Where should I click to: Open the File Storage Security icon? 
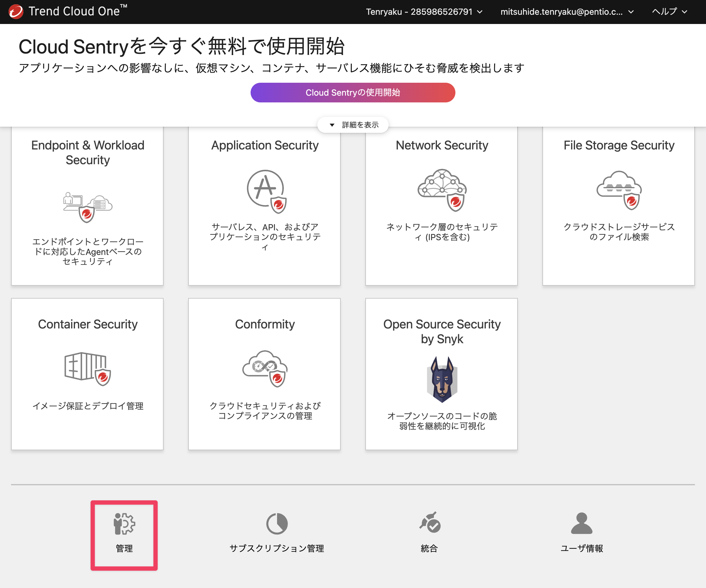tap(619, 190)
